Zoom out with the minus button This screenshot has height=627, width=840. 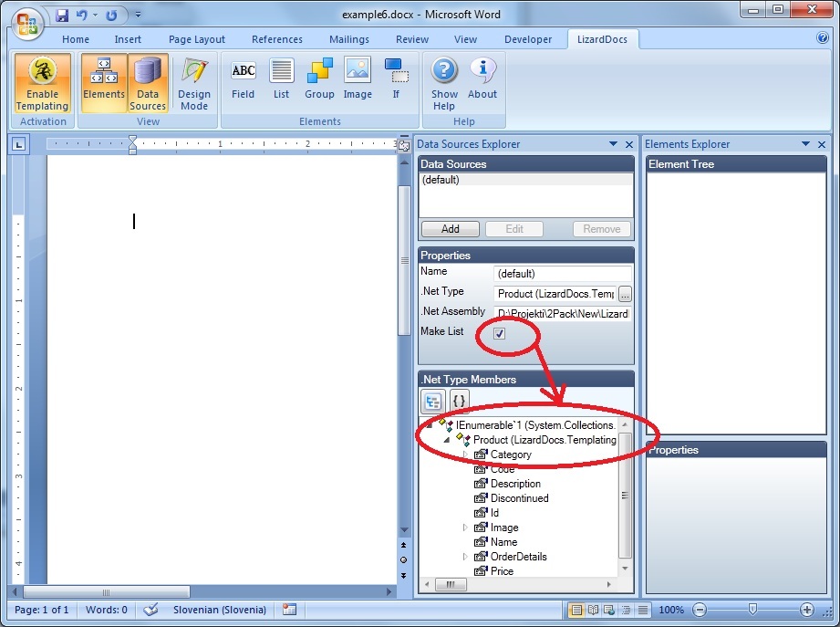(x=700, y=610)
